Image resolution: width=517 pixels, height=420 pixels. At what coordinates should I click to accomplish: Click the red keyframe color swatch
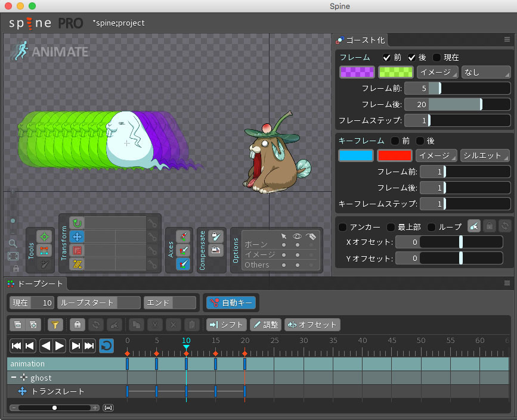pos(395,155)
